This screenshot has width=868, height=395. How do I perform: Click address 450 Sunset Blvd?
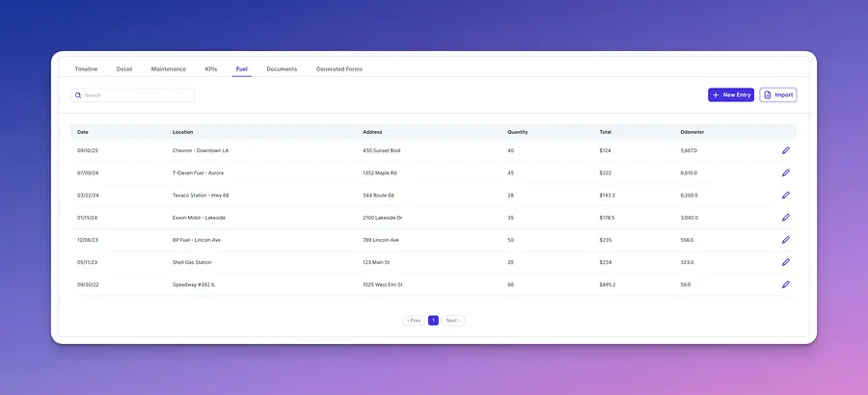point(381,150)
